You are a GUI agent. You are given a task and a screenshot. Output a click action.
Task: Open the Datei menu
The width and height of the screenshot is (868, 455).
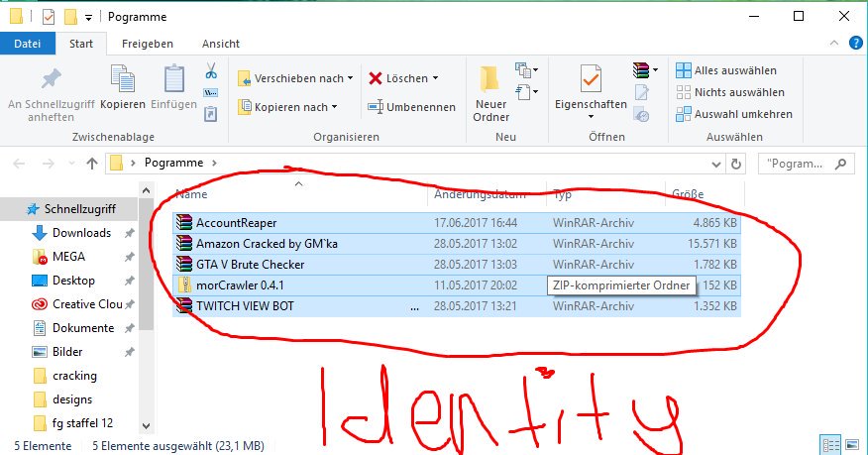(x=27, y=44)
